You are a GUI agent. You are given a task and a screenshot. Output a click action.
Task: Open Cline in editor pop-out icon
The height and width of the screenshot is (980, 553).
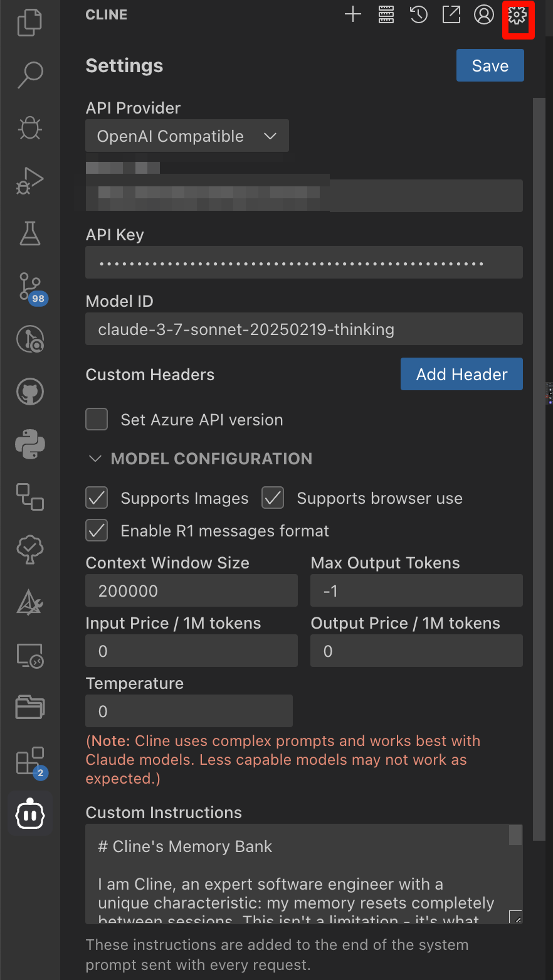point(451,14)
